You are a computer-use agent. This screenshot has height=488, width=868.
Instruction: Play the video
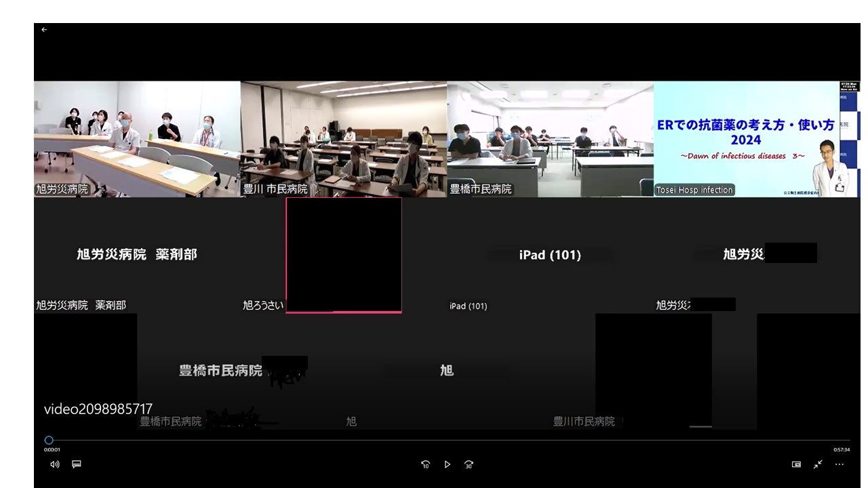click(447, 464)
